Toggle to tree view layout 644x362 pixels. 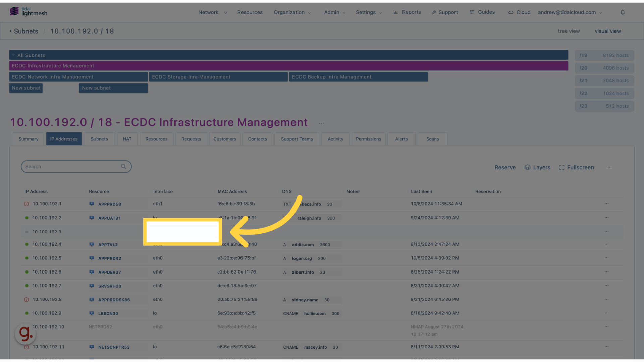[x=569, y=32]
